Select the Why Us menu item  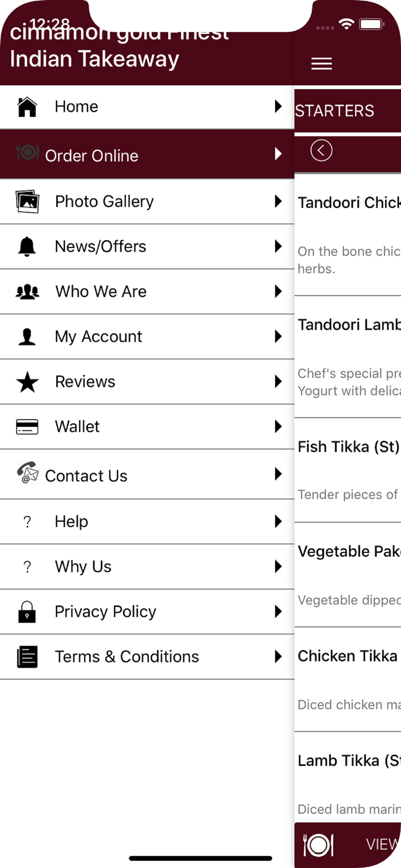(83, 566)
